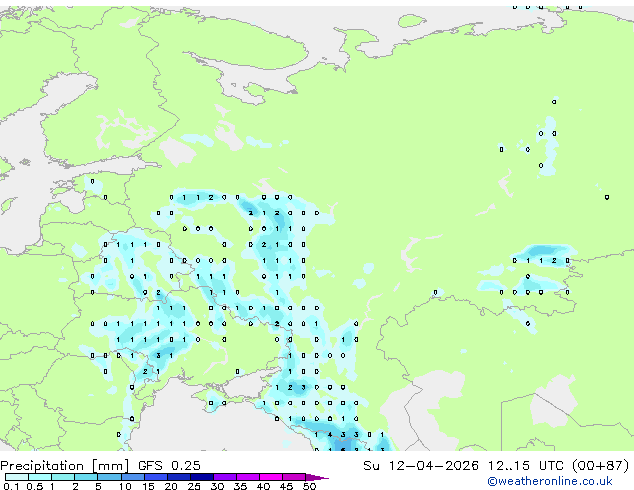Click the weatheronline.co.uk copyright link
This screenshot has width=634, height=490.
click(x=549, y=481)
